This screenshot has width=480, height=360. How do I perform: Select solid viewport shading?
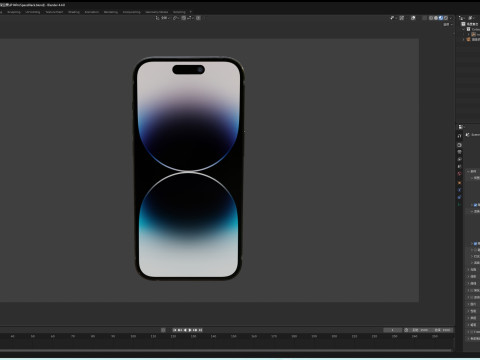[x=436, y=18]
